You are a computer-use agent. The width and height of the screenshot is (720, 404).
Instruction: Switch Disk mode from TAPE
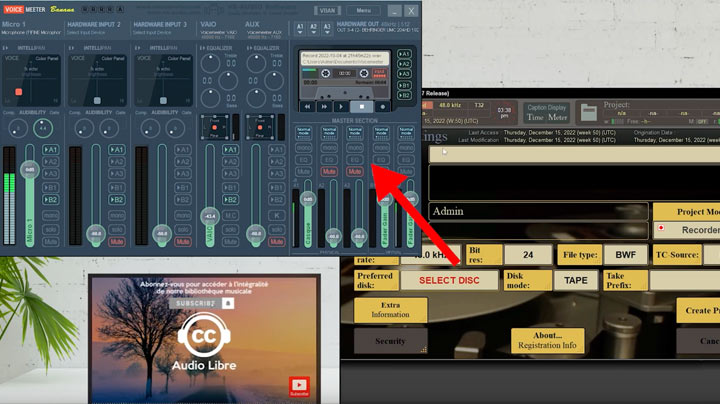tap(576, 281)
